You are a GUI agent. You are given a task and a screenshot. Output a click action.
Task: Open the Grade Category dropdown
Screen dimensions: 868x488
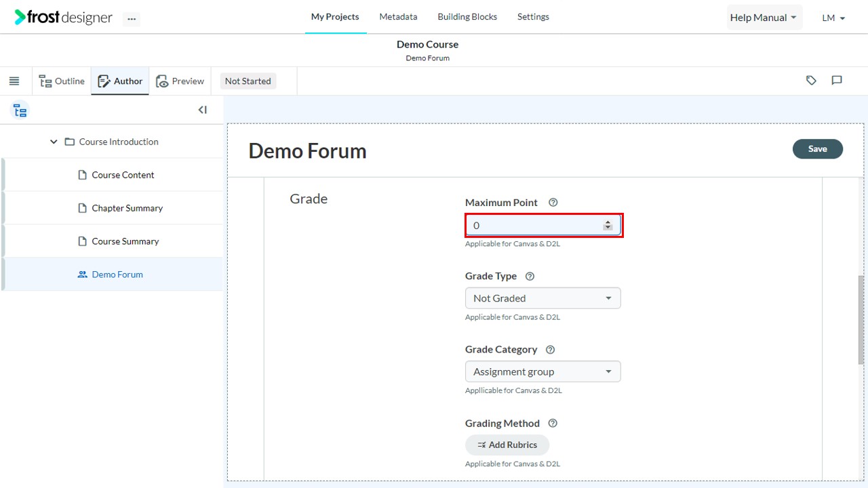pos(542,371)
